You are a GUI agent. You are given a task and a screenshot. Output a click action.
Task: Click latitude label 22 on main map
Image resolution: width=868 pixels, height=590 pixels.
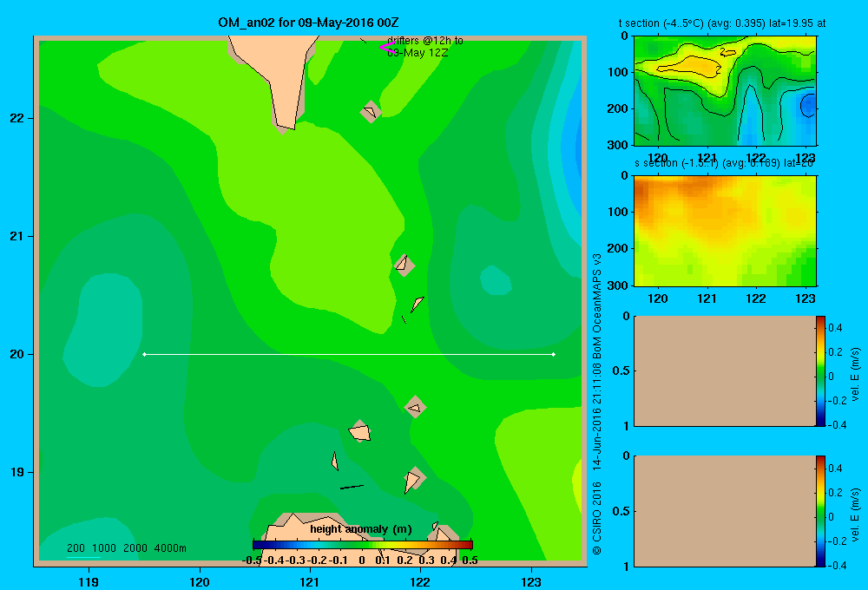click(x=16, y=118)
